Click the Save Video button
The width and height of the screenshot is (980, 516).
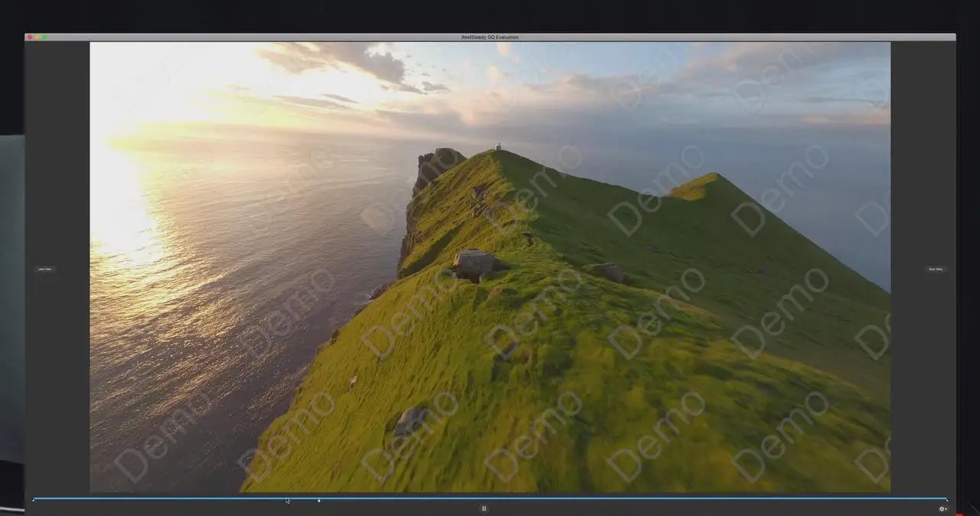tap(935, 269)
